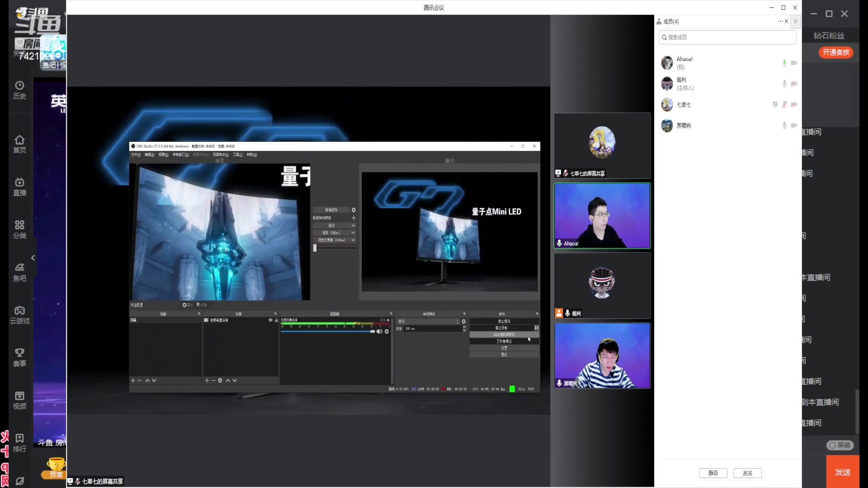Screen dimensions: 868x488
Task: Select 七草七 in the member list
Action: click(727, 104)
